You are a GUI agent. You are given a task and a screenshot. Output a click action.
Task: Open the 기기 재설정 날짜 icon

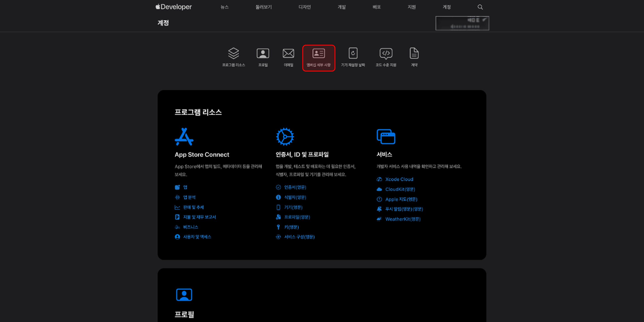(353, 53)
